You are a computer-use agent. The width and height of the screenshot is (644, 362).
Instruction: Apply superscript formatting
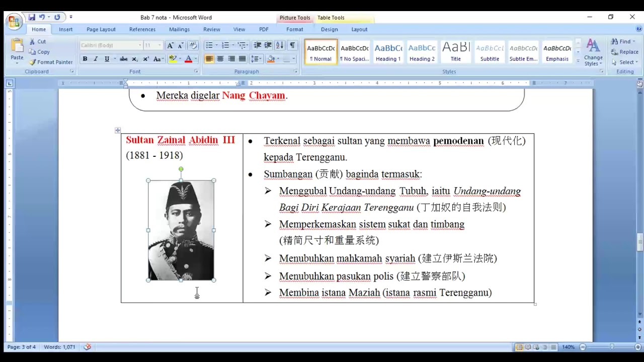point(146,59)
